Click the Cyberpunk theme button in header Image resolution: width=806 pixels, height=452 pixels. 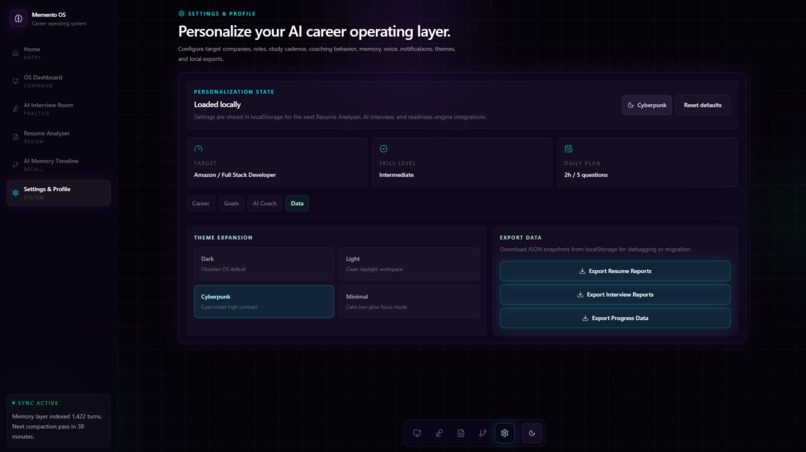(x=647, y=105)
